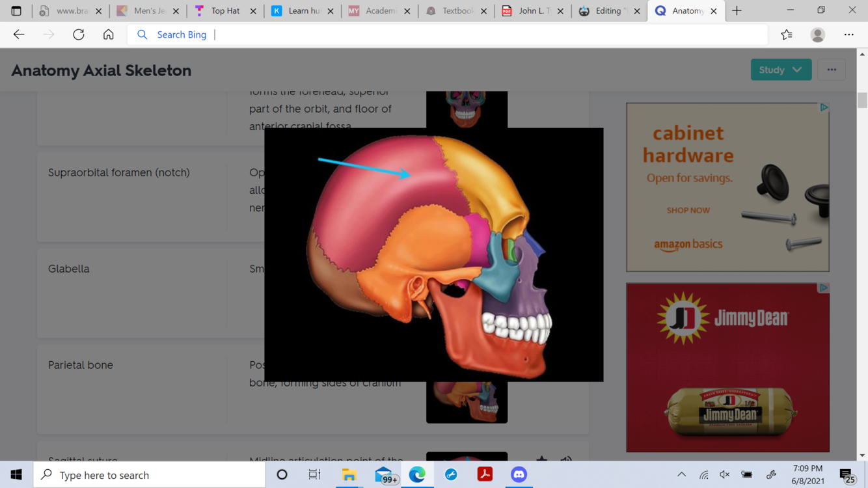
Task: Click the frontal bone skull thumbnail
Action: tap(467, 109)
